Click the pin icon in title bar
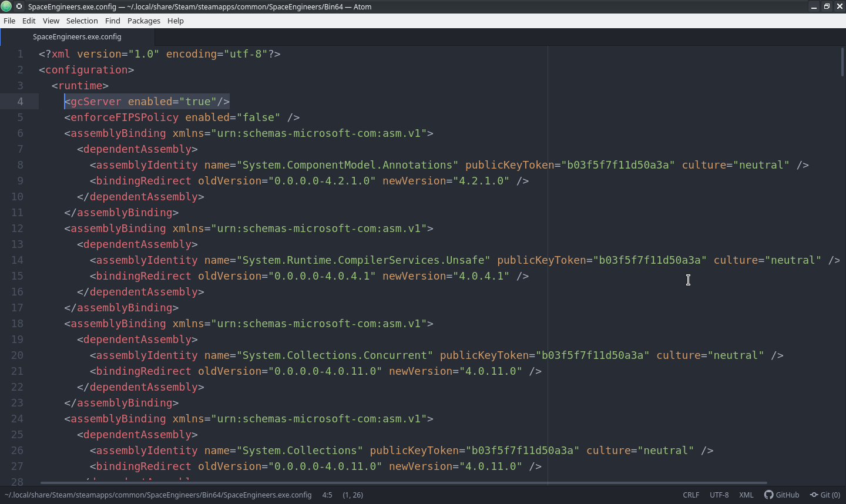 click(19, 6)
